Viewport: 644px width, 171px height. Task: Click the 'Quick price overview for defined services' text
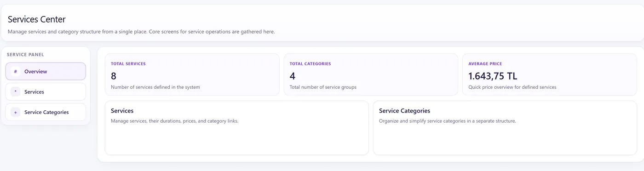click(x=512, y=87)
